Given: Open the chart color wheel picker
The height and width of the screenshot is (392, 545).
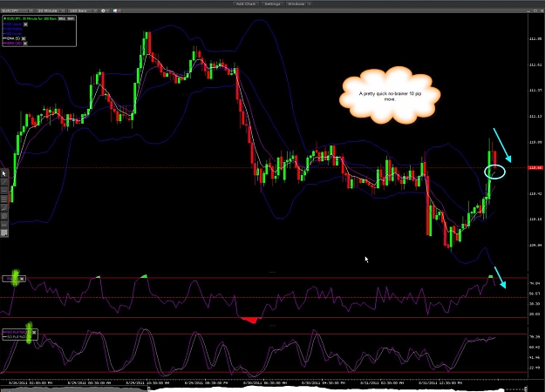Looking at the screenshot, I should coord(115,10).
